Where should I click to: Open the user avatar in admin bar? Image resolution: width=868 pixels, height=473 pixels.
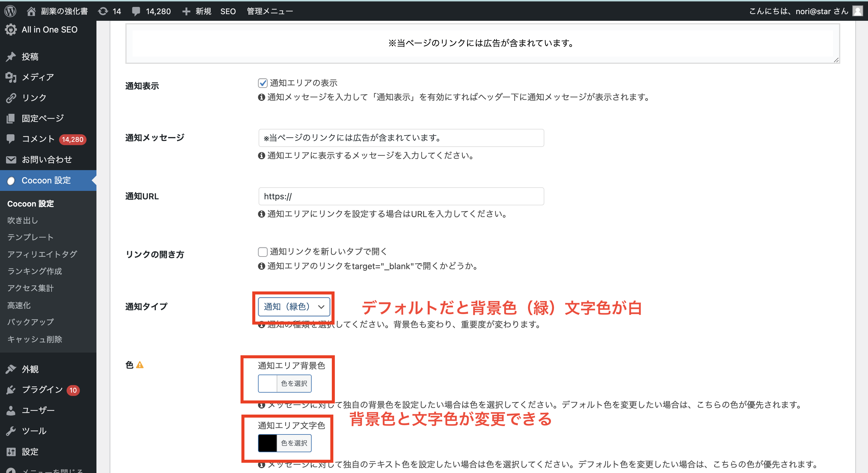(857, 11)
